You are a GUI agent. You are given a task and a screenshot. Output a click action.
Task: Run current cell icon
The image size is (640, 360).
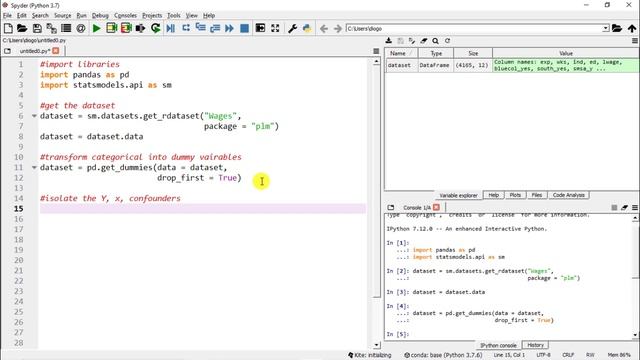[x=111, y=28]
